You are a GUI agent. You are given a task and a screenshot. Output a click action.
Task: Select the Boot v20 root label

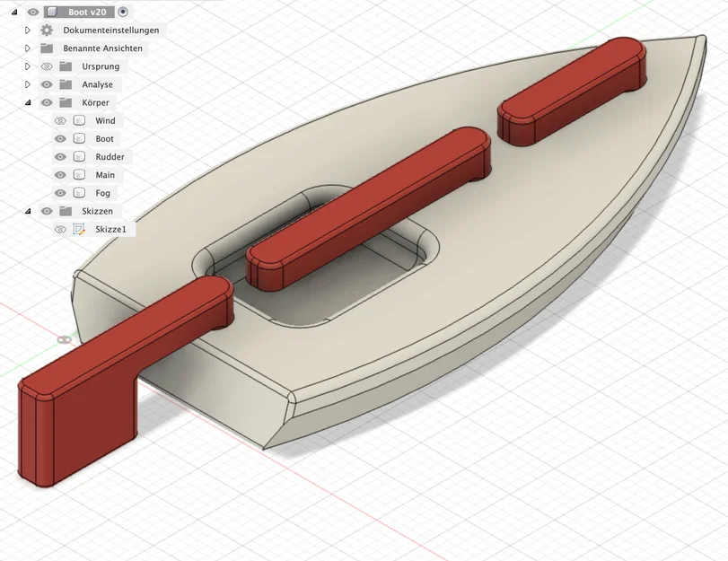pyautogui.click(x=87, y=12)
